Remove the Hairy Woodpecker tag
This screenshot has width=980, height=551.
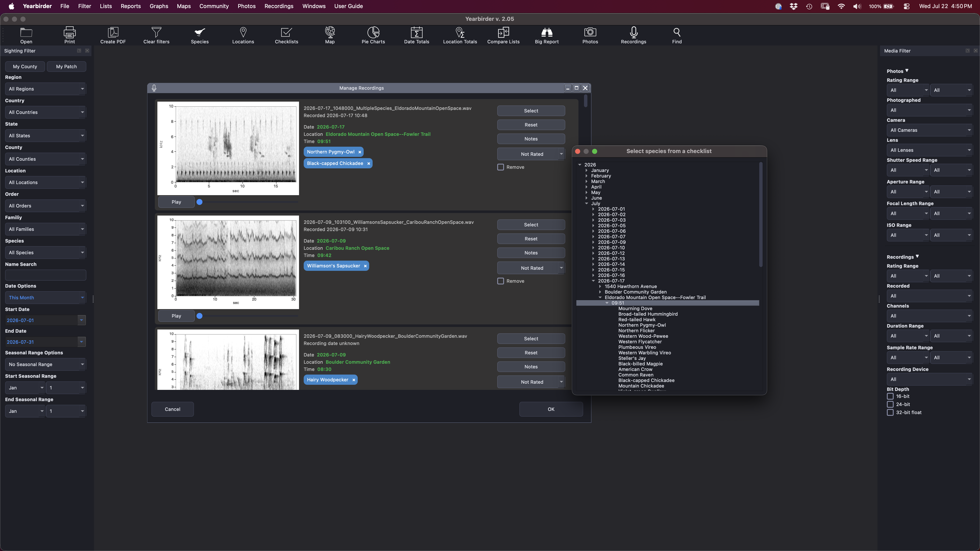click(353, 380)
